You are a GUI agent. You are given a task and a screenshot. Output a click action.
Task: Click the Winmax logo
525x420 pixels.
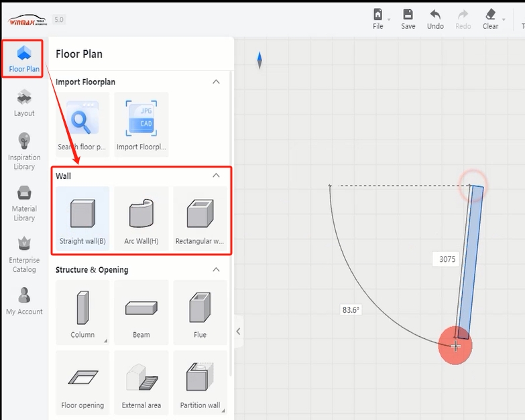(27, 20)
